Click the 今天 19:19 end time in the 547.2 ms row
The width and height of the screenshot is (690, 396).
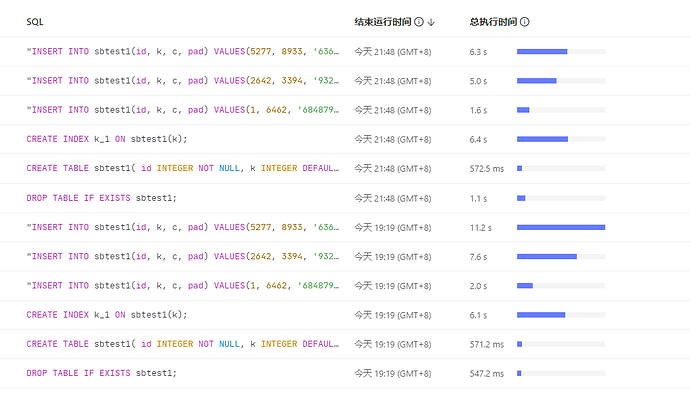[393, 374]
